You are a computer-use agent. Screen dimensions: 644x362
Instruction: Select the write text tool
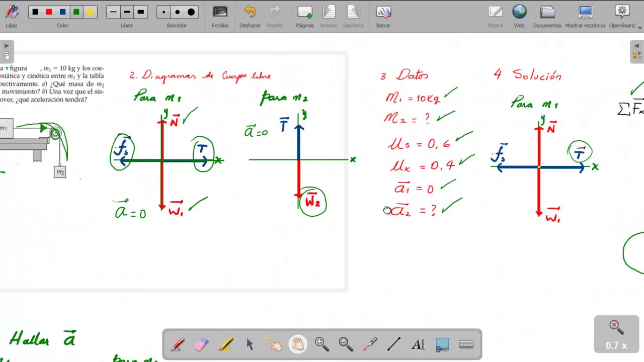[418, 344]
